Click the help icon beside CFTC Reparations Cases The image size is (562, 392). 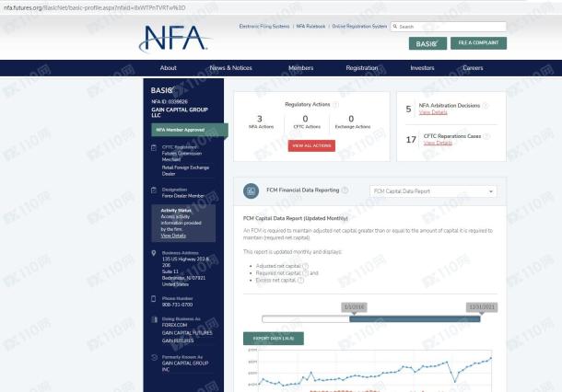[x=486, y=136]
